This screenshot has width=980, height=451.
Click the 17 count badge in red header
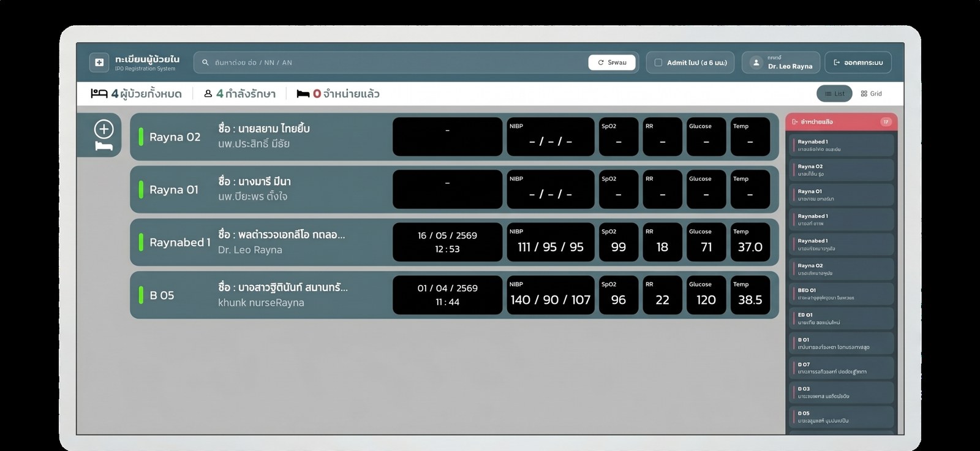pyautogui.click(x=886, y=122)
